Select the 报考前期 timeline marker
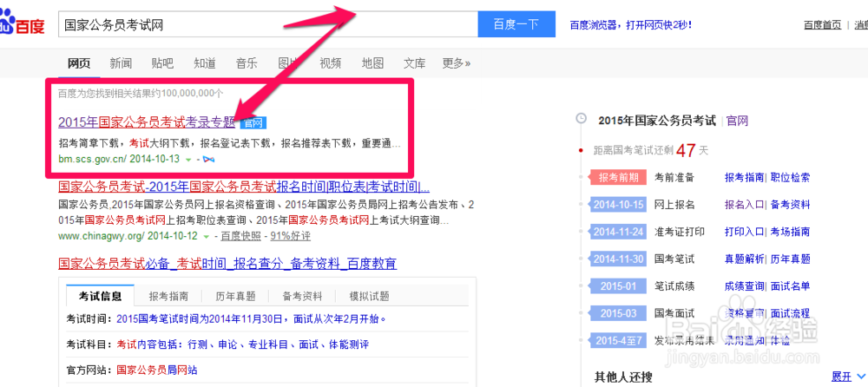 (618, 177)
